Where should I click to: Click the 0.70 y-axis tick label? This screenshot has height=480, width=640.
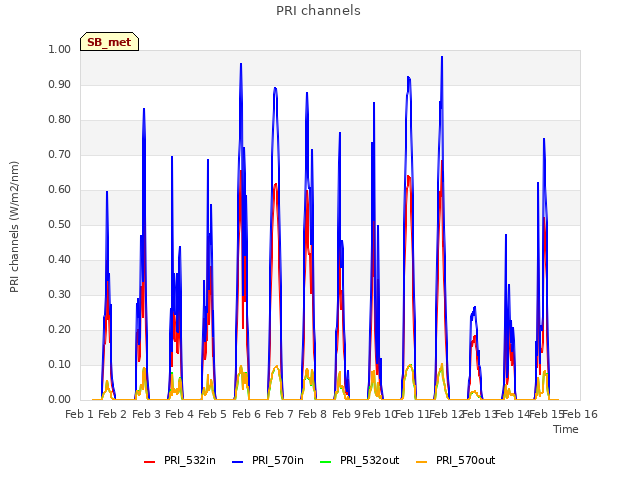pyautogui.click(x=60, y=155)
